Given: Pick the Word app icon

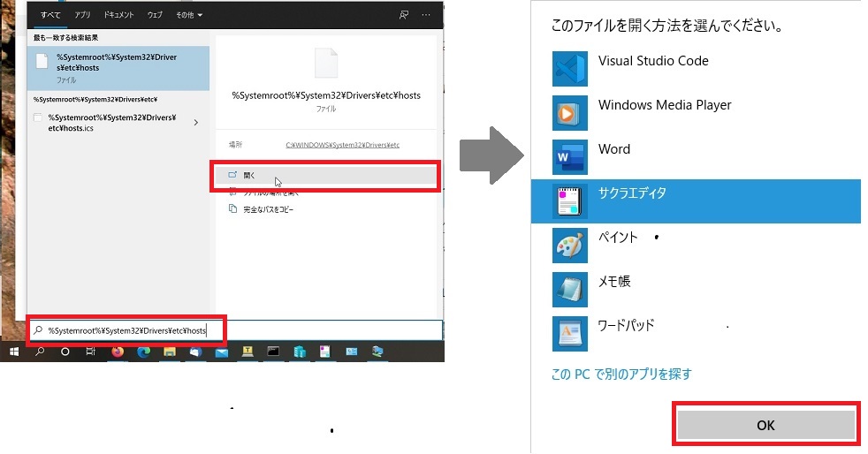Looking at the screenshot, I should tap(569, 157).
